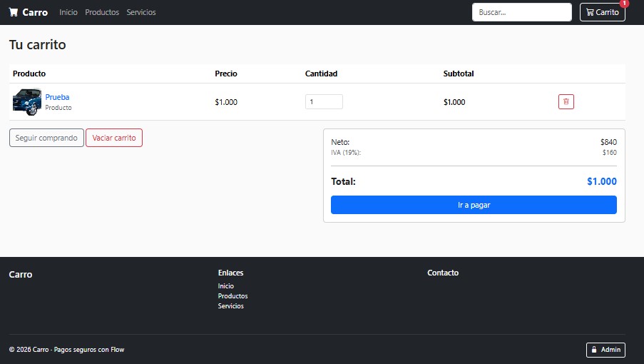This screenshot has height=364, width=644.
Task: Follow the footer Productos link
Action: coord(232,295)
